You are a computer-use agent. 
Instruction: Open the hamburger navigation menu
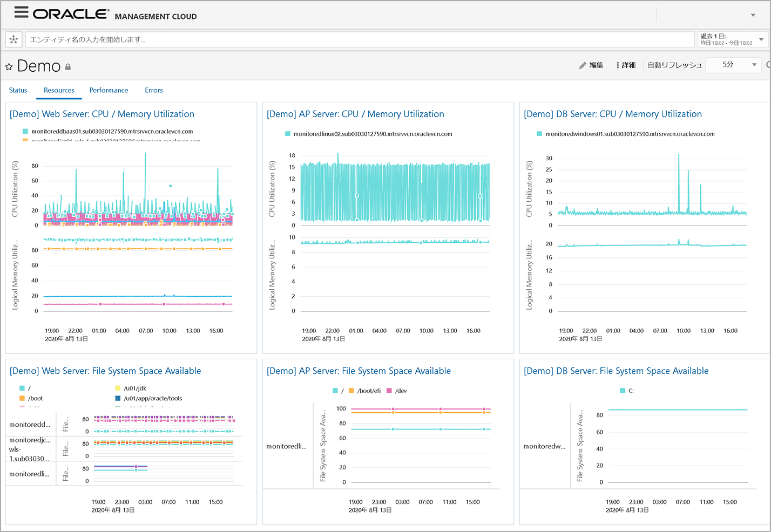(21, 12)
